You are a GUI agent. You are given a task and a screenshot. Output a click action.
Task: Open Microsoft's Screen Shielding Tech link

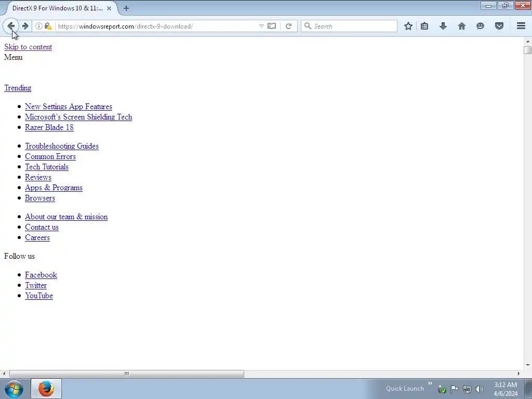(78, 117)
